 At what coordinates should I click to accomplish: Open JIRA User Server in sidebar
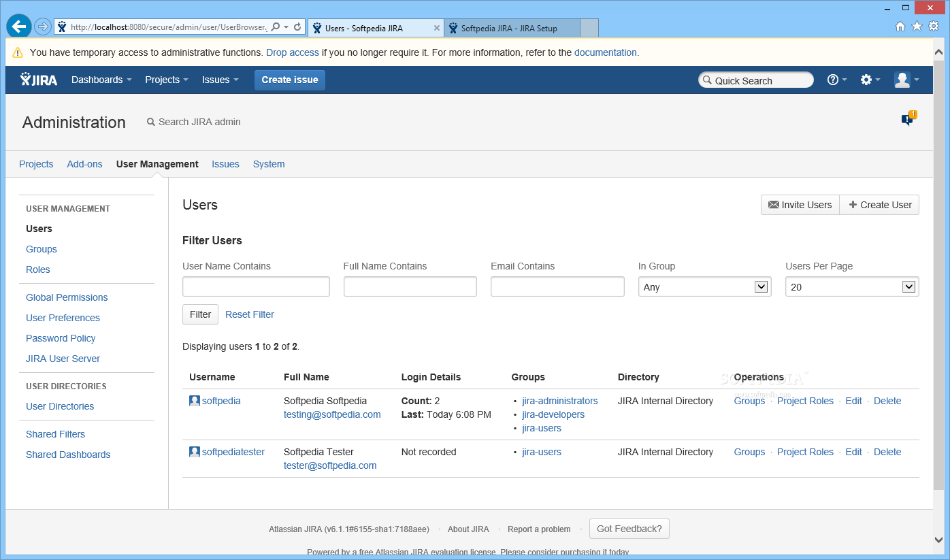(x=63, y=359)
